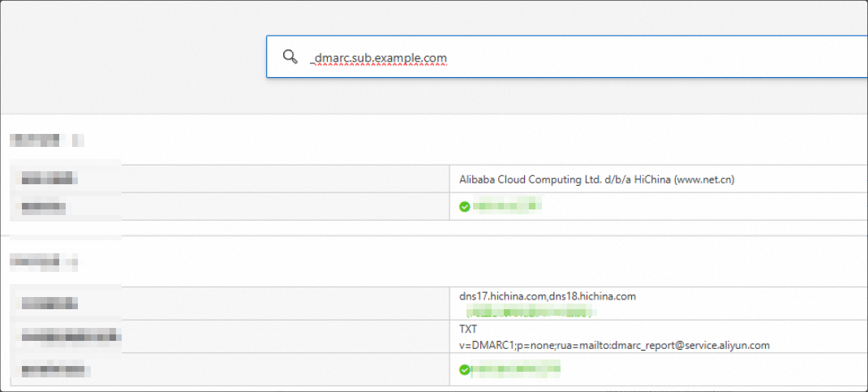Click the blurred green text beside the lower checkmark

(516, 370)
